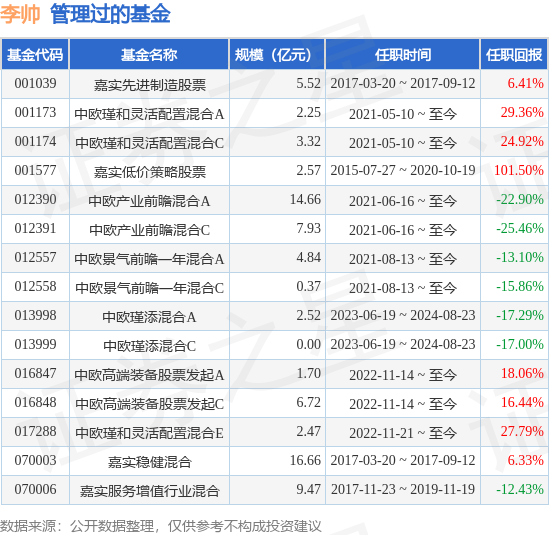Viewport: 549px width, 535px height.
Task: Click fund code 017288
Action: click(x=35, y=431)
